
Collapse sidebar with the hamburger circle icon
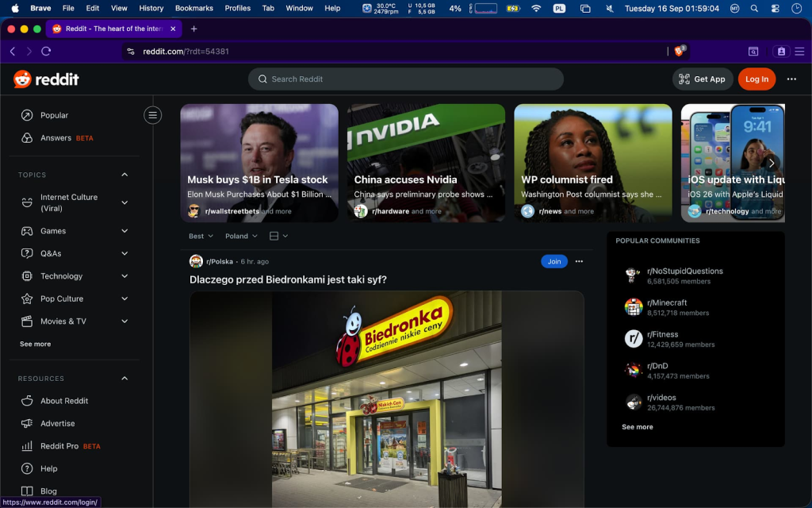coord(153,115)
